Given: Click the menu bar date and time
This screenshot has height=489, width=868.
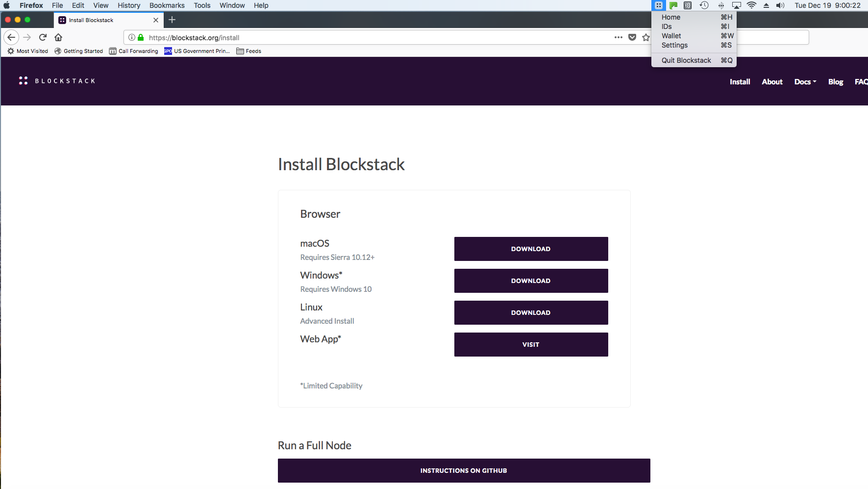Looking at the screenshot, I should pos(827,5).
